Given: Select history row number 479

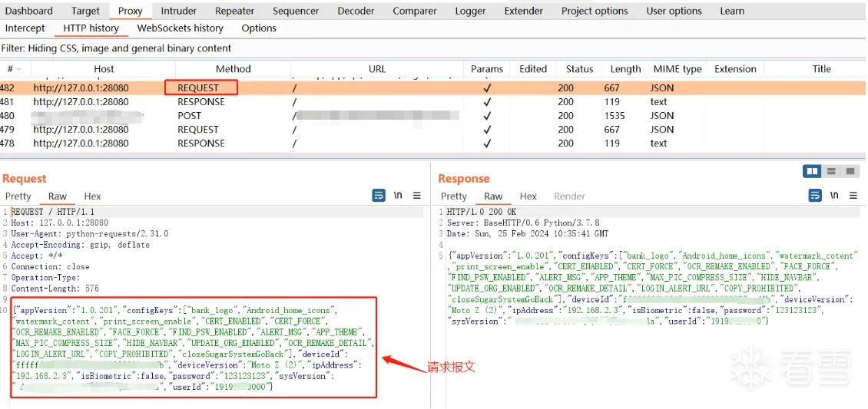Looking at the screenshot, I should click(433, 130).
